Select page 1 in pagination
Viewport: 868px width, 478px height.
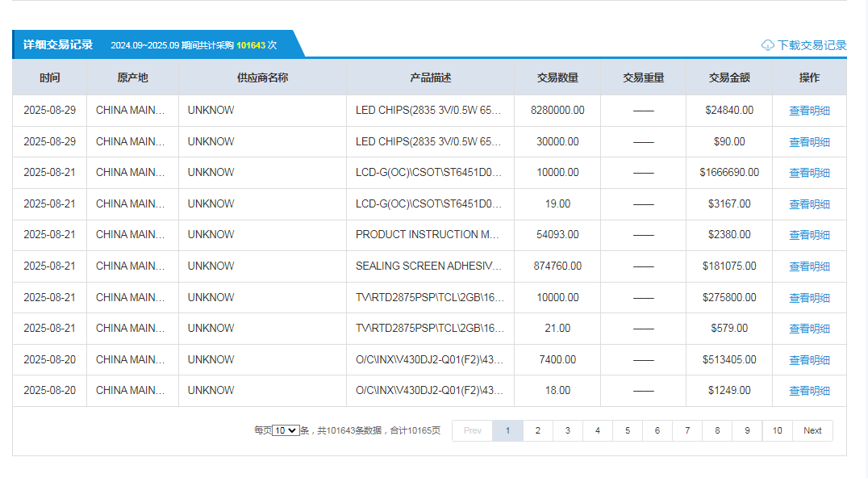click(x=507, y=431)
